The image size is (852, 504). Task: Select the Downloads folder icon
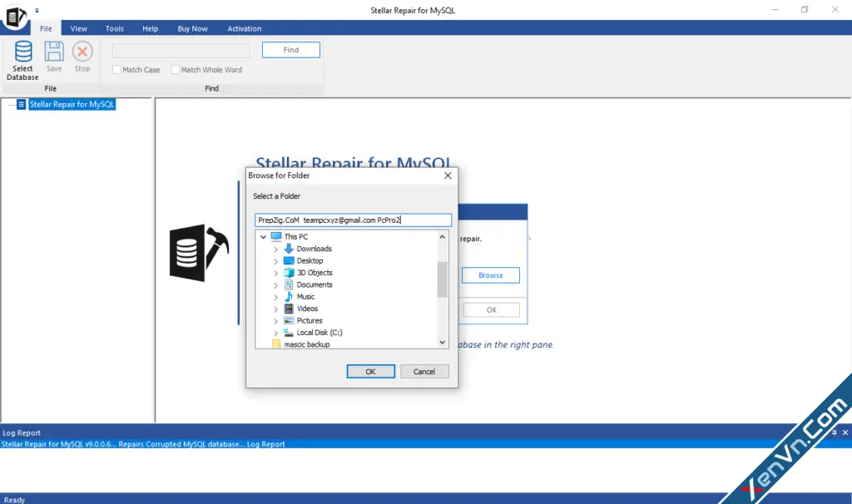pyautogui.click(x=289, y=249)
